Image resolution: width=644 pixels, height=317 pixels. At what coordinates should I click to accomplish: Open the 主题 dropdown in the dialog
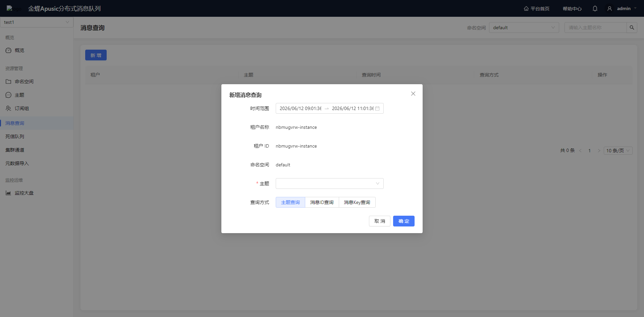point(329,183)
